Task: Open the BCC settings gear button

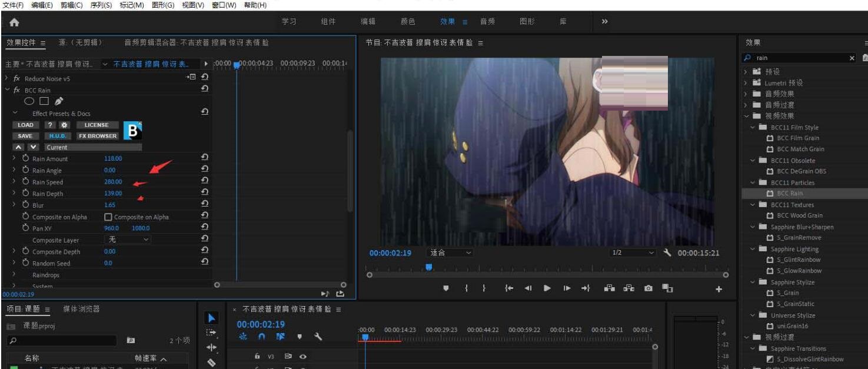Action: pyautogui.click(x=65, y=125)
